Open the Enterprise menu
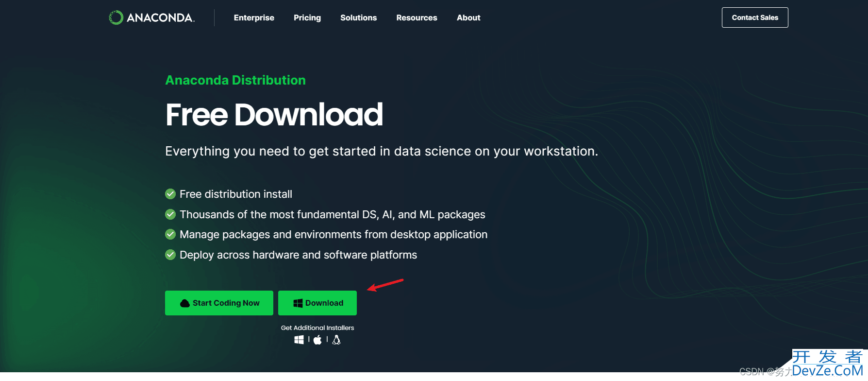Image resolution: width=868 pixels, height=381 pixels. tap(254, 17)
